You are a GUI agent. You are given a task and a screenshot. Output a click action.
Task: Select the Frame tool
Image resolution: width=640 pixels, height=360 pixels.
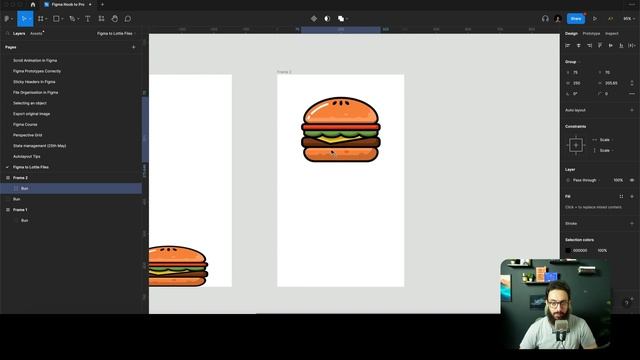pos(40,19)
